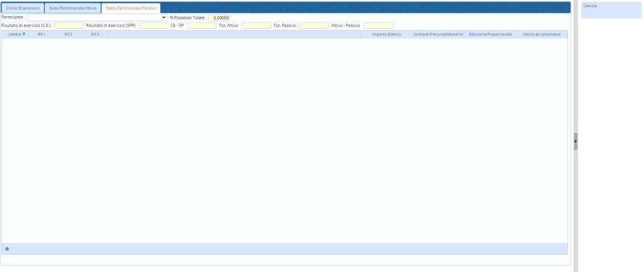Open the Stato Patrimoniale Attivo tab
Screen dimensions: 644x272
[73, 8]
